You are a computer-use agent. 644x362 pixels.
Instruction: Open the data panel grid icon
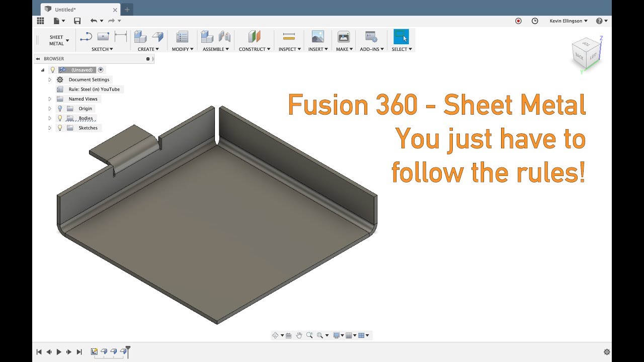[41, 21]
